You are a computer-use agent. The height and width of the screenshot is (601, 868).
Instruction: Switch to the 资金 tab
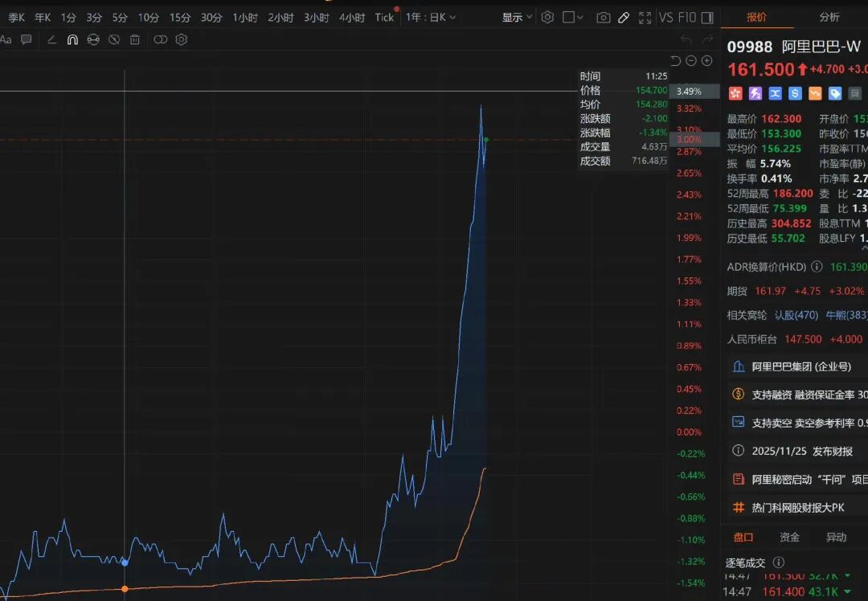coord(789,537)
